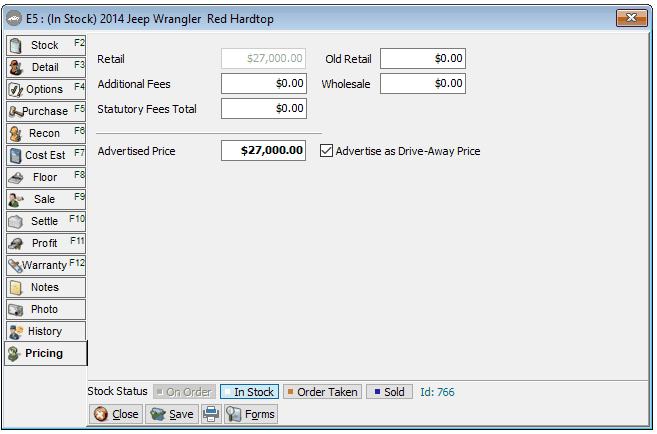Click the Retail price field

(x=264, y=59)
